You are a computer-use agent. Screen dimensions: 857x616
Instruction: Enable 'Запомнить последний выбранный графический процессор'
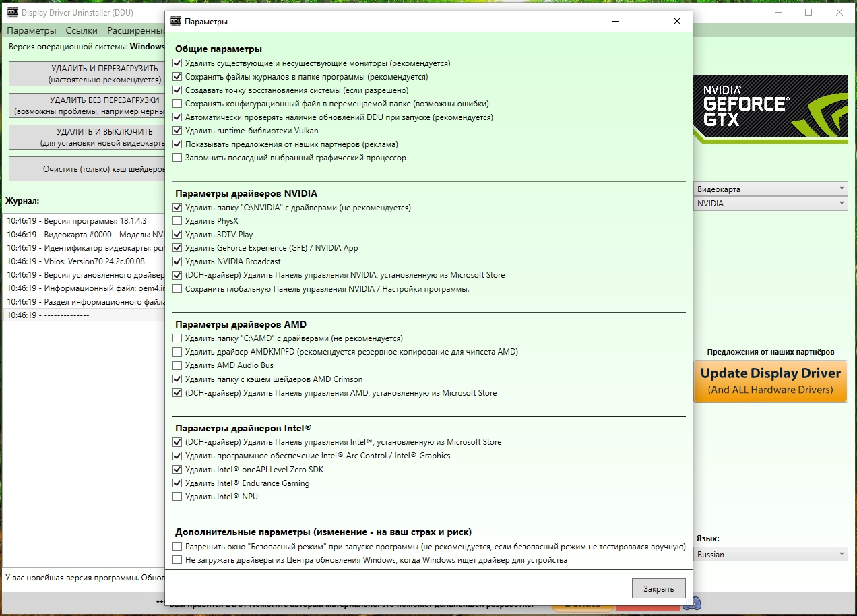[177, 158]
